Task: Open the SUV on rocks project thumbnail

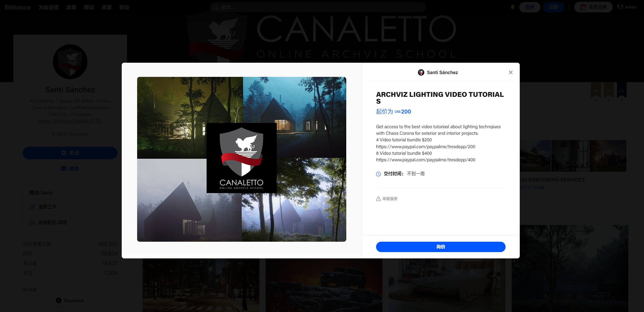Action: point(324,285)
